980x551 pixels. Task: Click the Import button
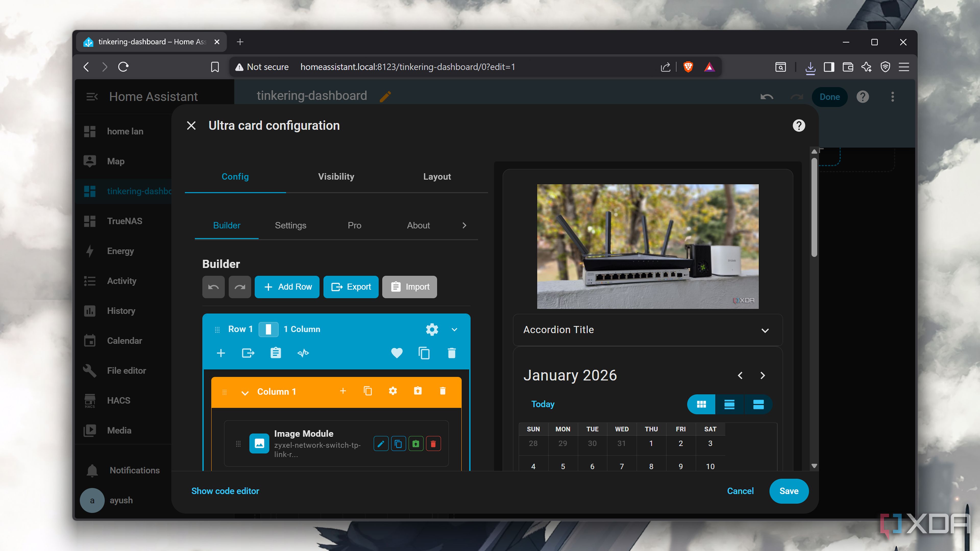pos(409,287)
